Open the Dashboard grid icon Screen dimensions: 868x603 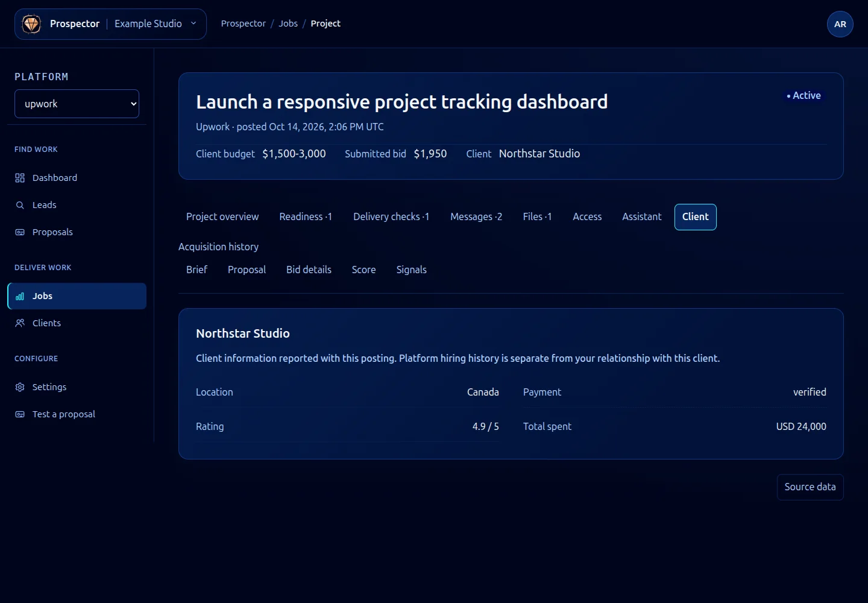(x=20, y=178)
